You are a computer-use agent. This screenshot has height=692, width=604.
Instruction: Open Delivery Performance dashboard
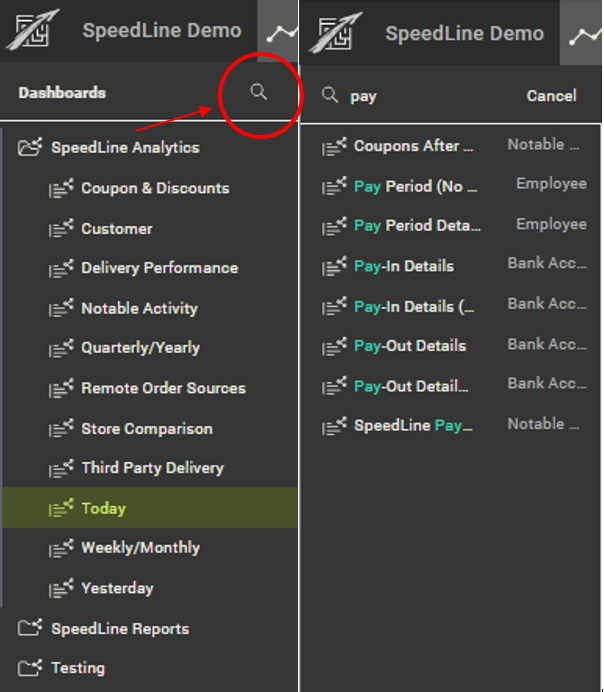[160, 268]
